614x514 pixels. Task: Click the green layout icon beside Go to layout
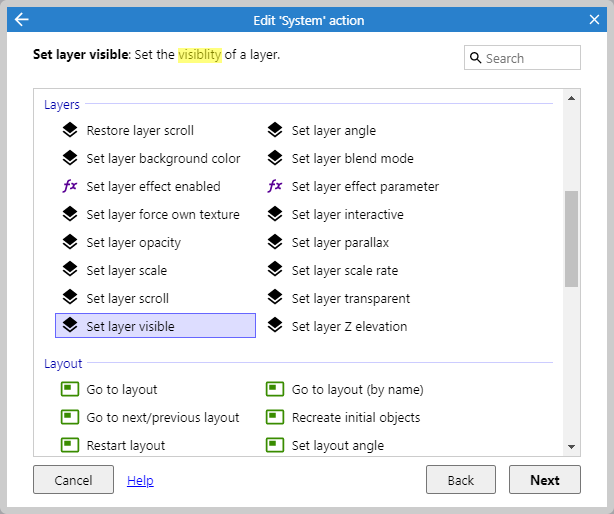tap(70, 389)
